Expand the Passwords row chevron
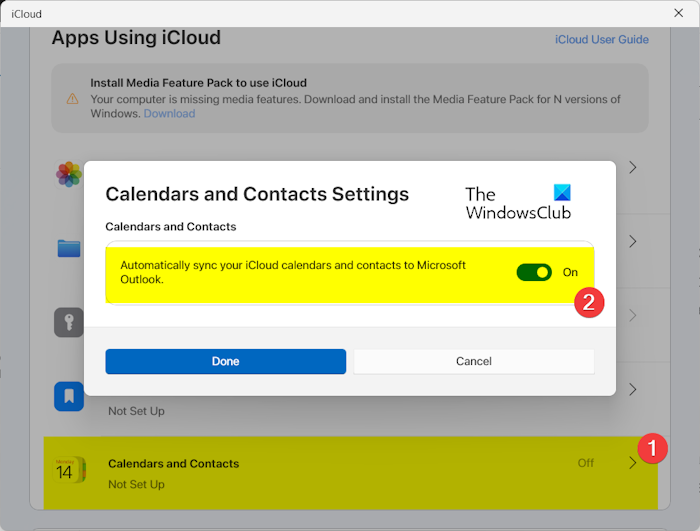The image size is (700, 531). click(x=632, y=315)
